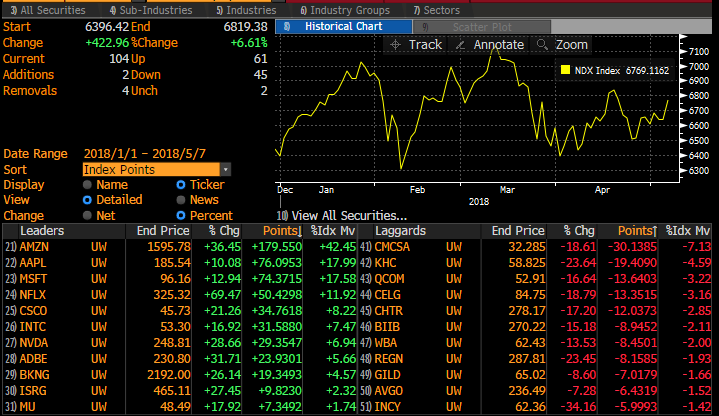Click the Zoom magnifier icon
Screen dimensions: 719x416
click(542, 44)
